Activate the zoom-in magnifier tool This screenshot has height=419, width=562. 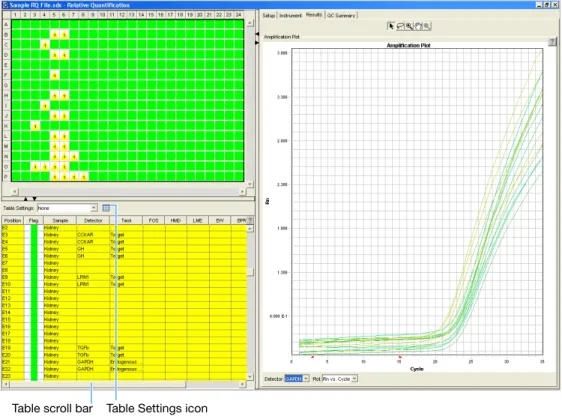(409, 26)
